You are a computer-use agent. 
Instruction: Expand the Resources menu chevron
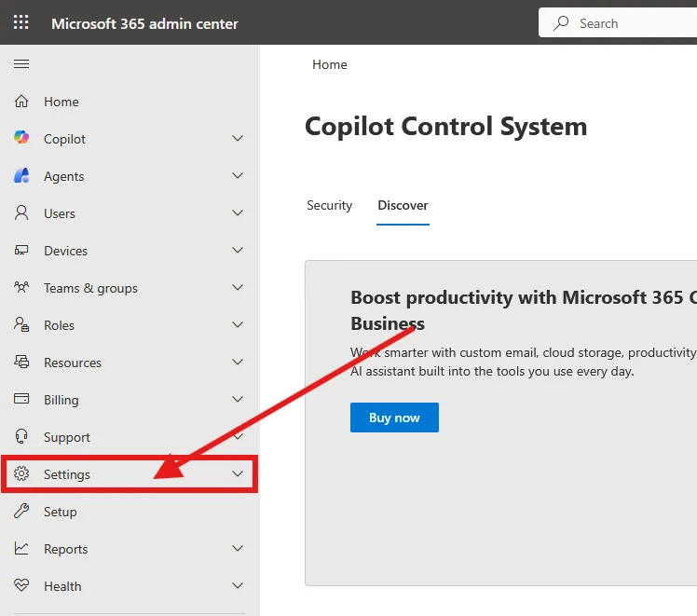tap(238, 363)
